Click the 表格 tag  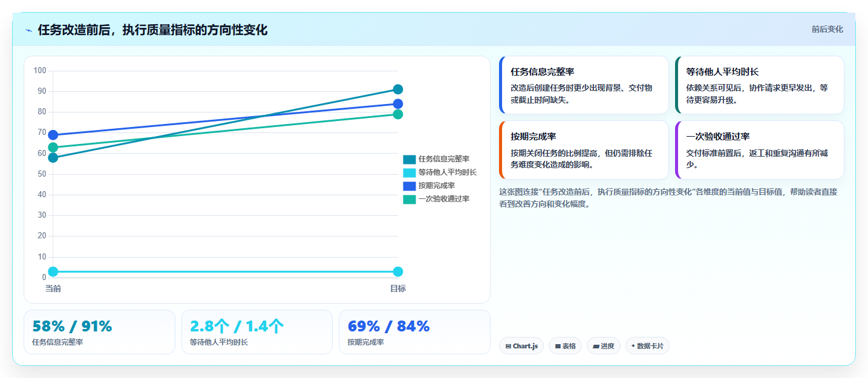coord(565,346)
